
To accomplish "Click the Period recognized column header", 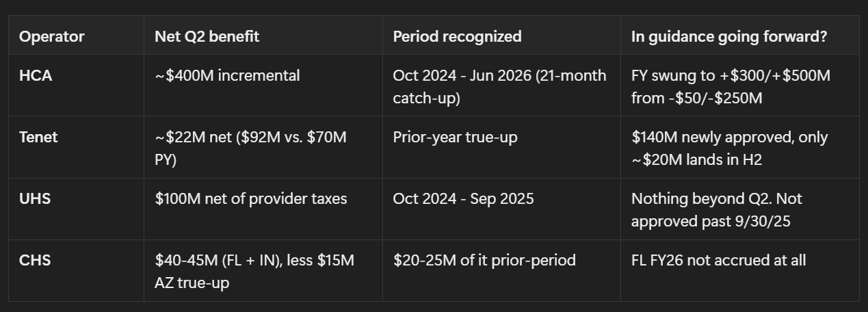I will click(x=501, y=36).
